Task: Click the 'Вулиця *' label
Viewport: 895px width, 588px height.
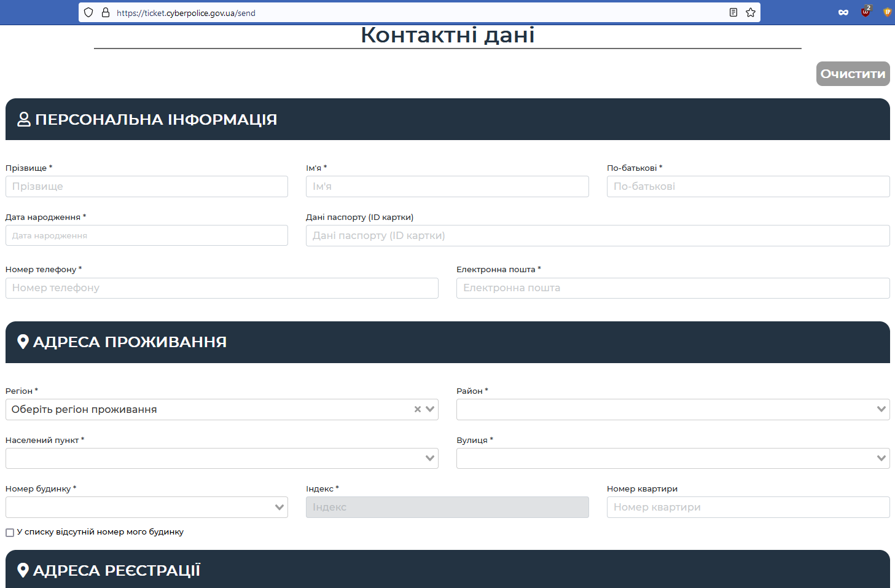Action: pyautogui.click(x=475, y=440)
